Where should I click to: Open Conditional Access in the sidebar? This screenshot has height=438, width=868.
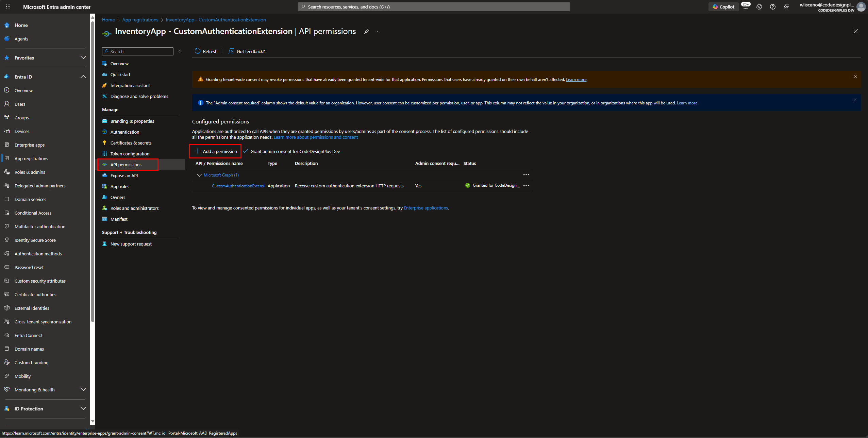pyautogui.click(x=33, y=213)
